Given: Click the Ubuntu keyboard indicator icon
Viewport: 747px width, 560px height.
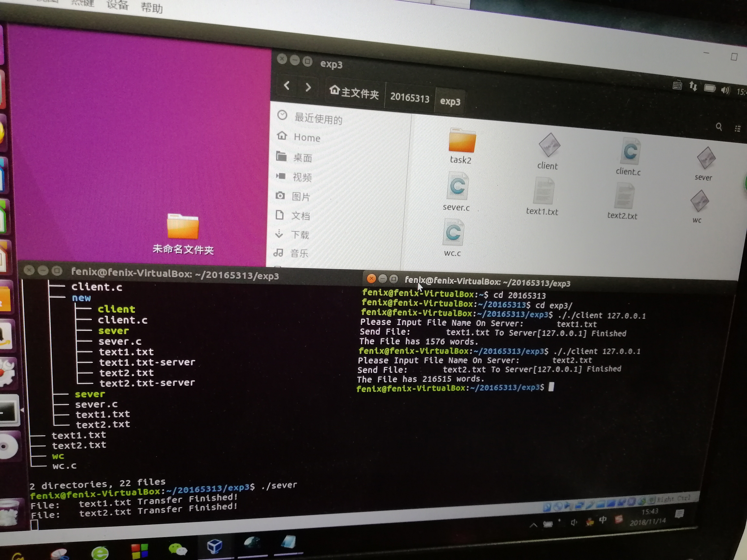Looking at the screenshot, I should click(677, 85).
